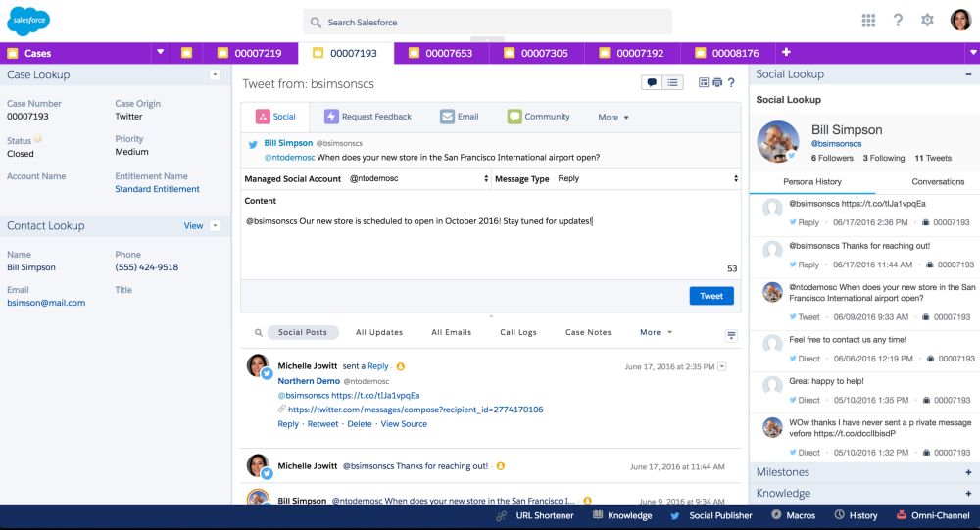Switch to case tab 00007305
980x530 pixels.
tap(537, 53)
